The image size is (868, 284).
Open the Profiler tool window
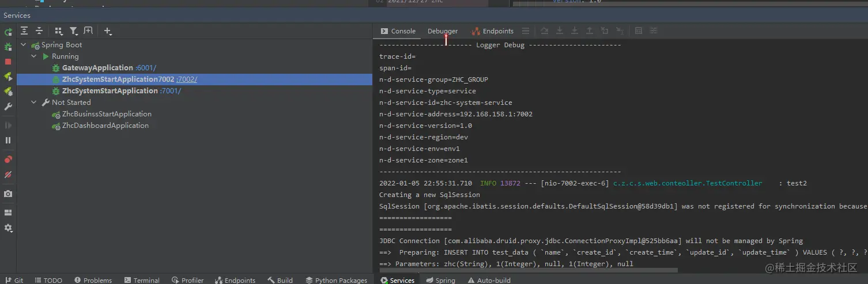point(187,280)
